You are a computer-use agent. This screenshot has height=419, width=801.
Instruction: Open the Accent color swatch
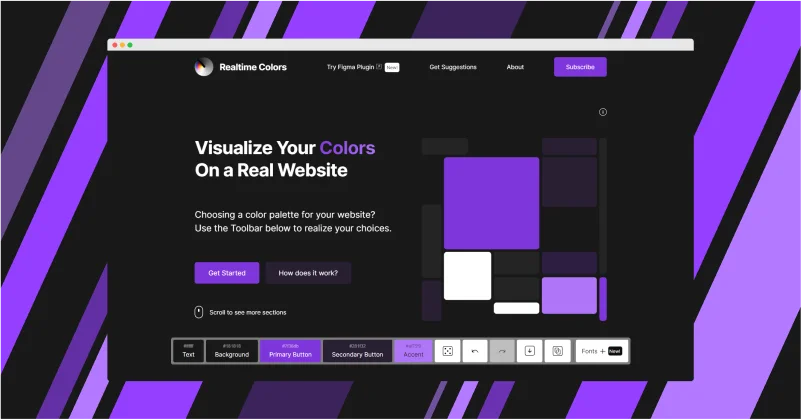tap(413, 351)
